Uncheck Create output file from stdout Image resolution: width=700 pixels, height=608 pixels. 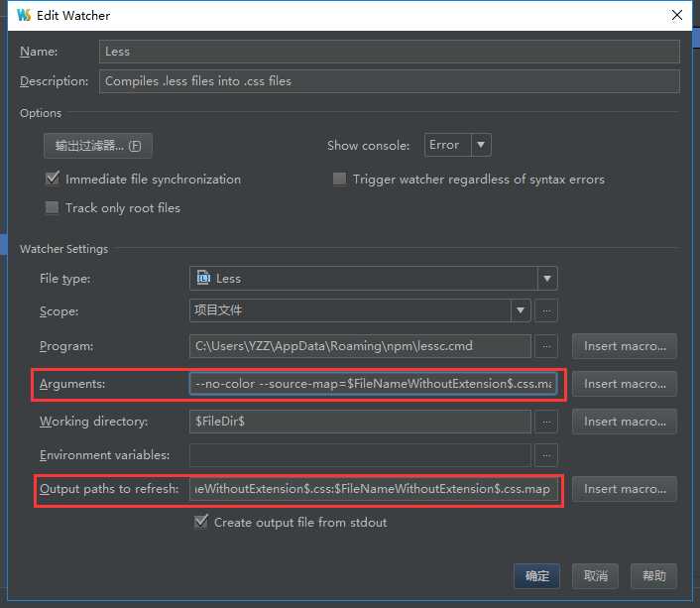tap(201, 522)
